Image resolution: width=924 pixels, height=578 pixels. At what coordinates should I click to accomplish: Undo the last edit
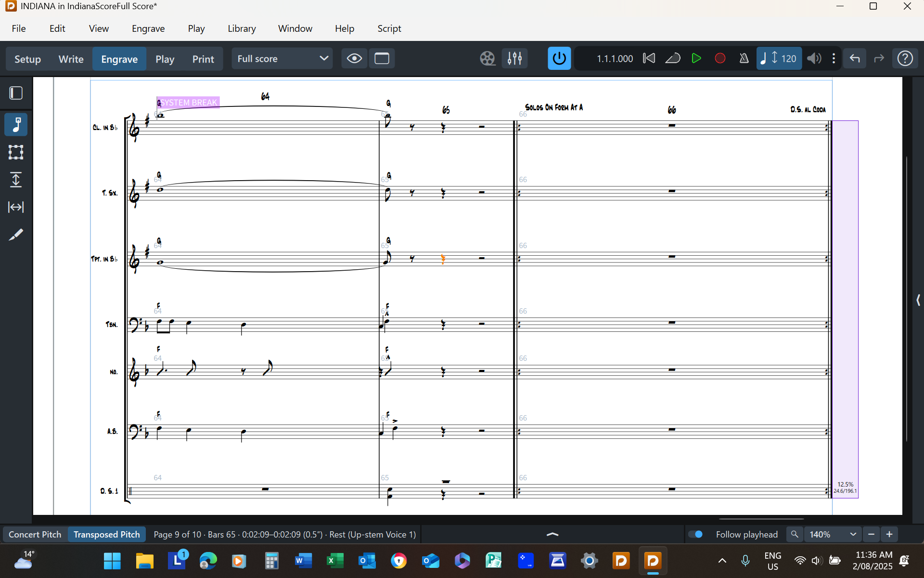[x=855, y=58]
